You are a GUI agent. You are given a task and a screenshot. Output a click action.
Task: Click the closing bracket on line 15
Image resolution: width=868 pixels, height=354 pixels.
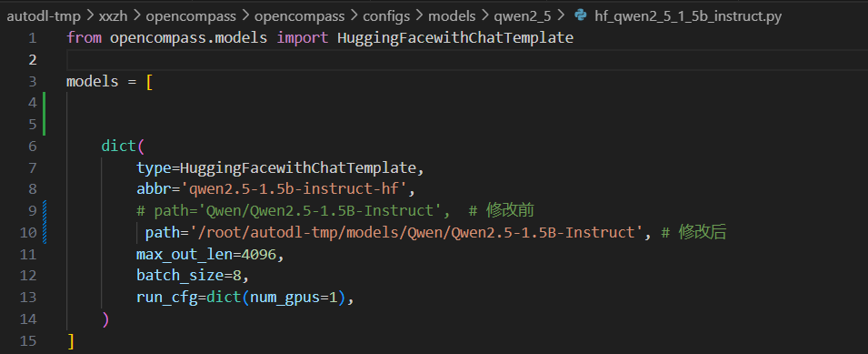coord(70,340)
